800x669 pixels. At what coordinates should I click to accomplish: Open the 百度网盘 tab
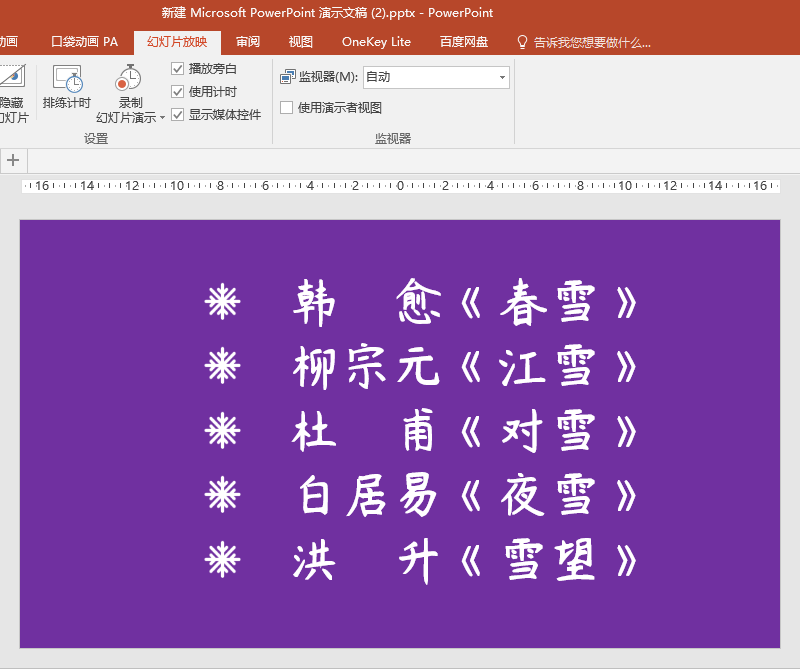[464, 42]
